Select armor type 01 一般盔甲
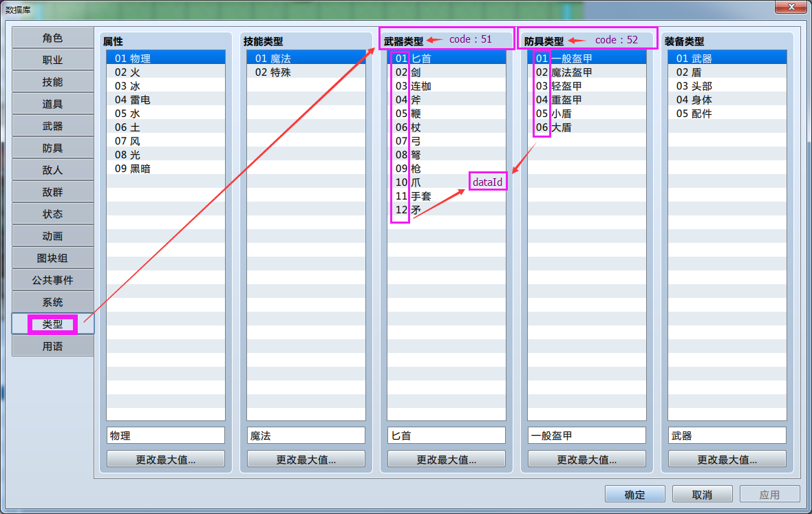This screenshot has width=812, height=514. [587, 58]
